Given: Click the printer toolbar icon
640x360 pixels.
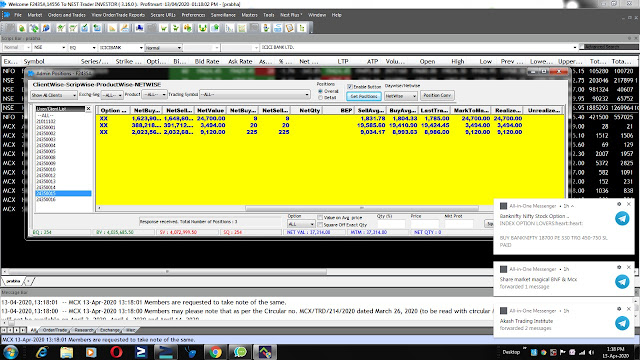Looking at the screenshot, I should coord(278,28).
